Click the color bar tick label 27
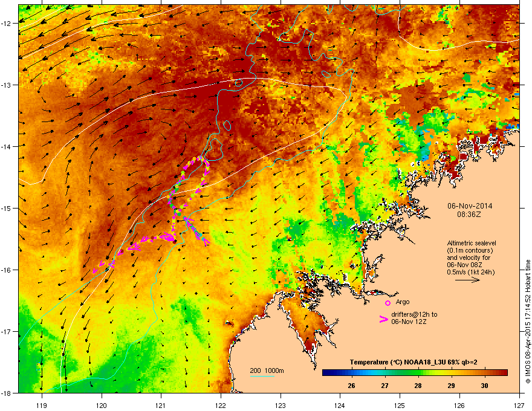The image size is (532, 411). point(384,386)
